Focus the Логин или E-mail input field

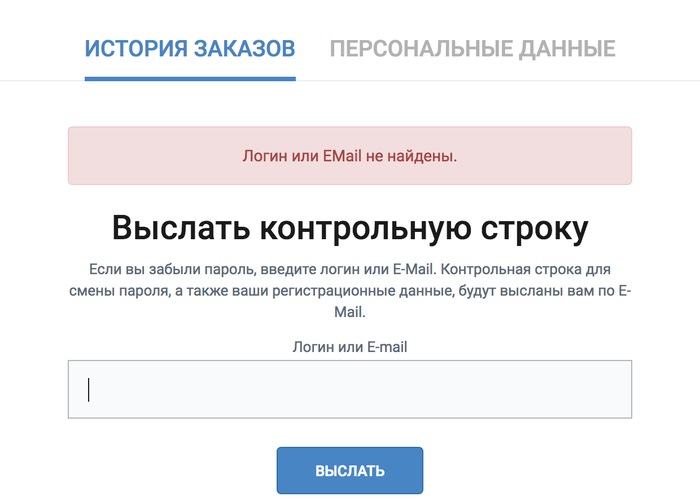(x=350, y=389)
